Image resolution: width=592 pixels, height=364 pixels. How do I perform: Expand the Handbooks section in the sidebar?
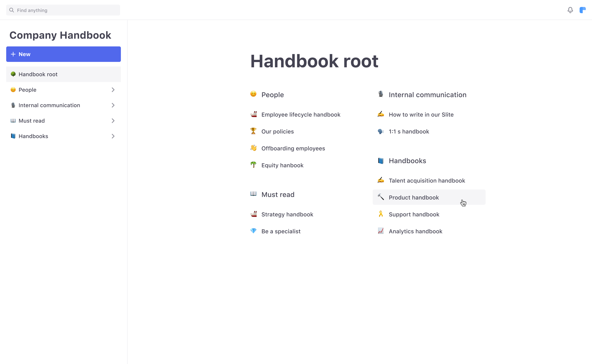[x=113, y=136]
